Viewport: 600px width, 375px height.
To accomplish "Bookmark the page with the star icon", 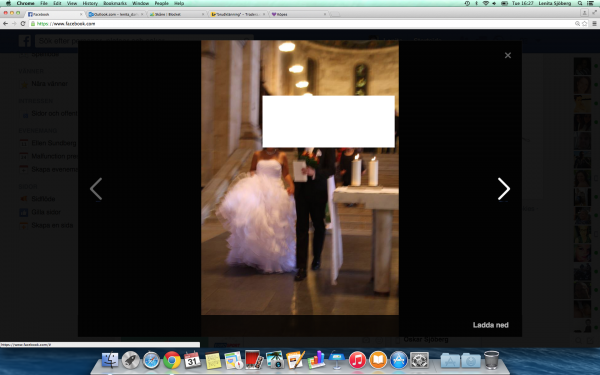I will (585, 24).
